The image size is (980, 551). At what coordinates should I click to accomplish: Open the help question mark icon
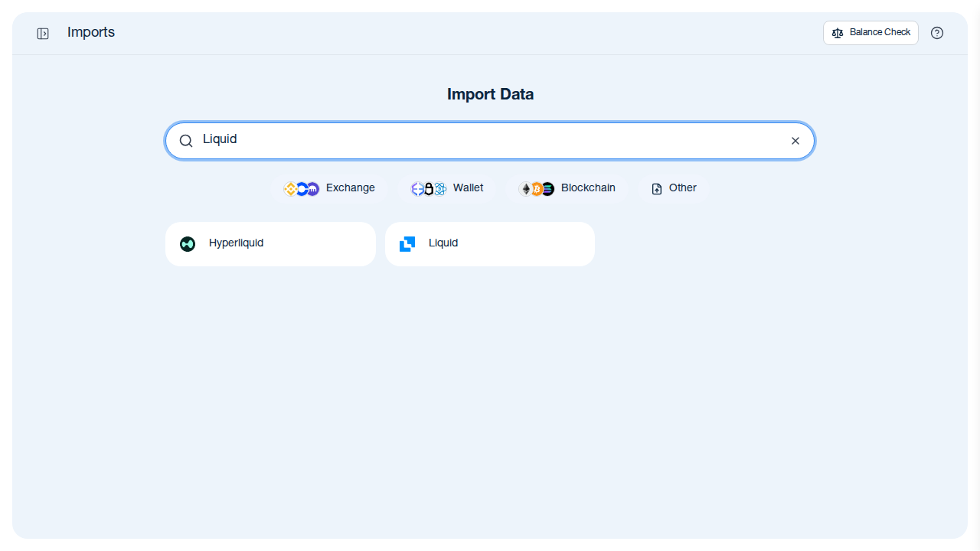tap(937, 33)
